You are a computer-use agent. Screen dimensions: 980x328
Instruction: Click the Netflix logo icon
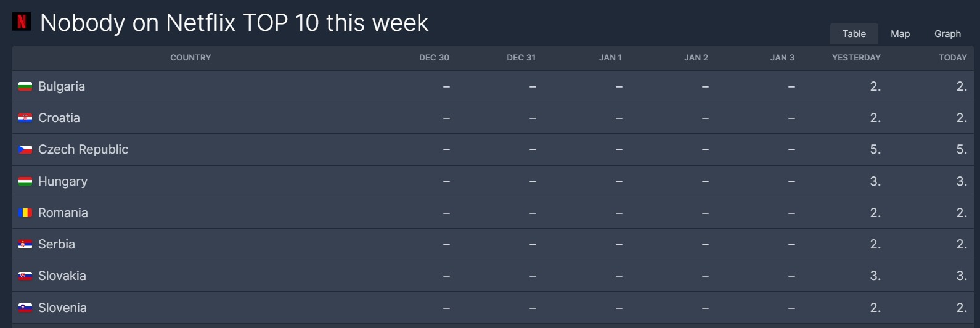22,22
